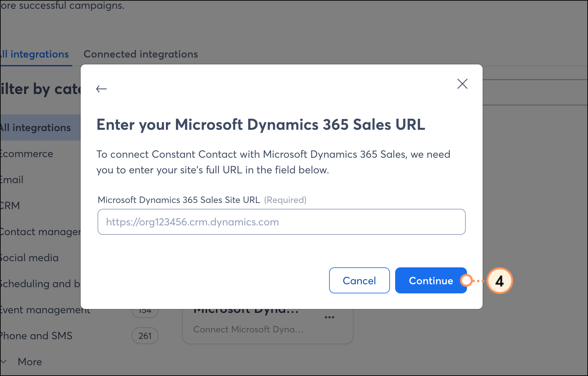This screenshot has height=376, width=588.
Task: Filter by CRM category
Action: [x=10, y=206]
